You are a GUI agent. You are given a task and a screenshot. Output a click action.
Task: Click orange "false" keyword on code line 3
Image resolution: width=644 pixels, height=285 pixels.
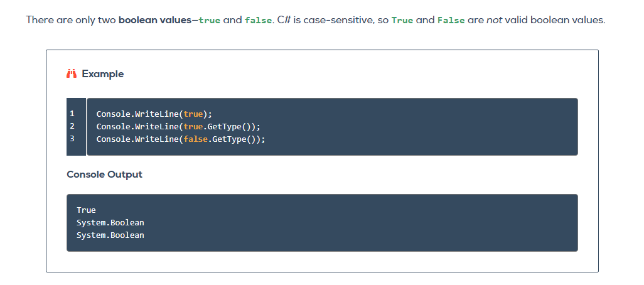point(196,139)
